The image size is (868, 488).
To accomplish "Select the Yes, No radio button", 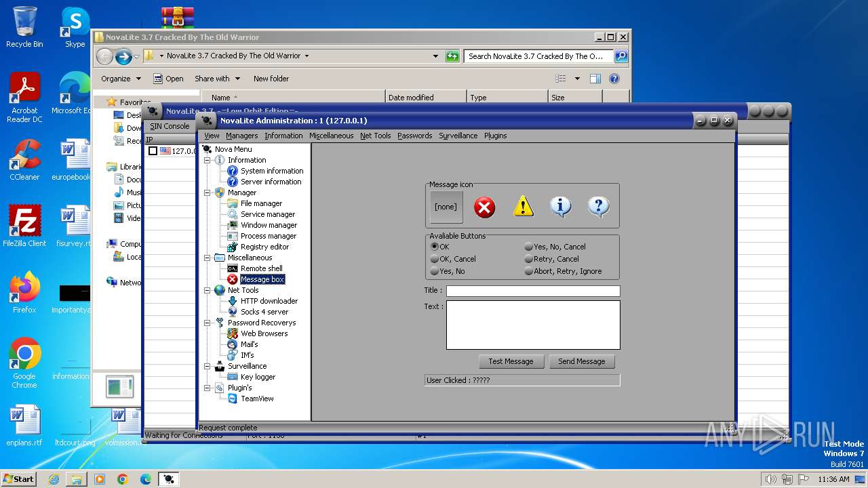I will coord(435,271).
